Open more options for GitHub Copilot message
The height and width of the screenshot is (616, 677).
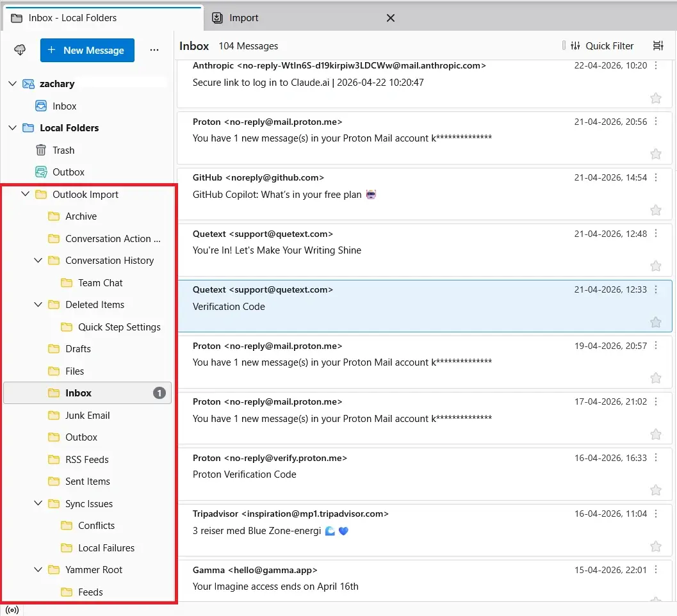click(656, 177)
